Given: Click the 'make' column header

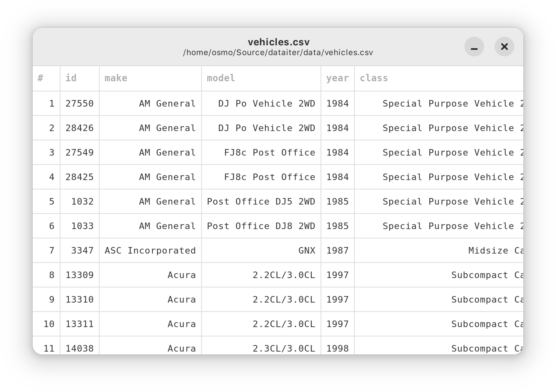Looking at the screenshot, I should [150, 78].
